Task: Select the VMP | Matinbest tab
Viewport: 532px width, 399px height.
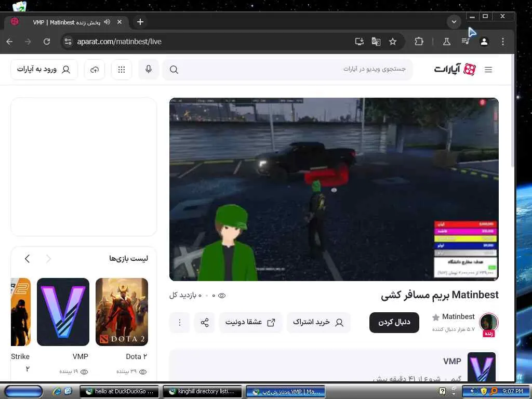Action: coord(66,22)
